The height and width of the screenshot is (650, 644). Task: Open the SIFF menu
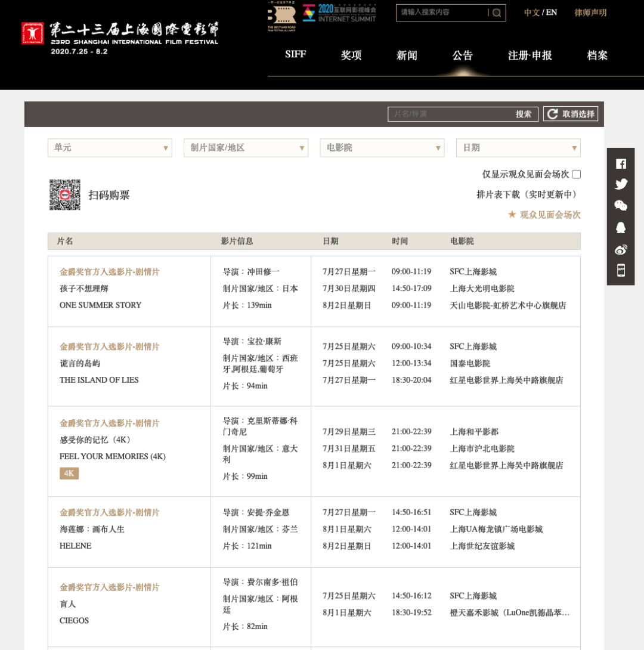[x=296, y=54]
